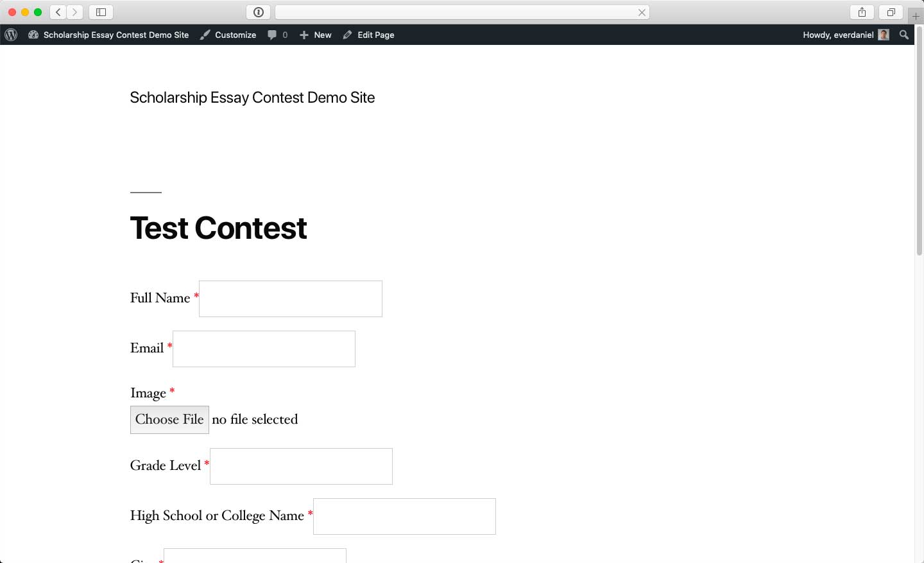Open the WordPress logo menu
924x563 pixels.
pyautogui.click(x=11, y=35)
